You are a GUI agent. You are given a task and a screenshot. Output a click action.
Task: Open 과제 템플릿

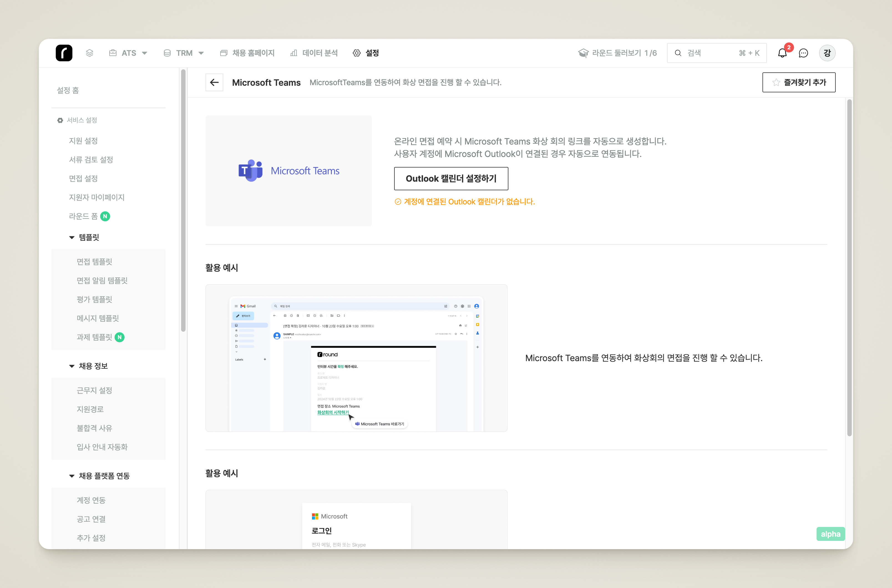tap(95, 337)
